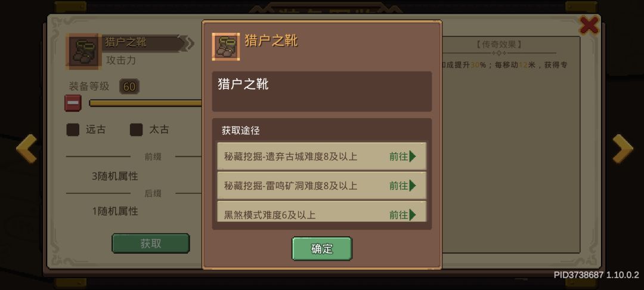Click the hunter boots icon in the left panel
This screenshot has height=290, width=644.
83,51
